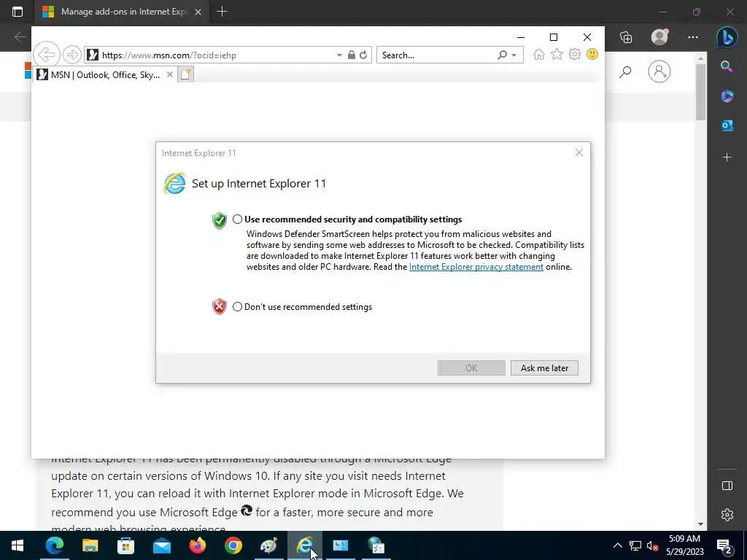Open Edge Collections toolbar icon
The image size is (747, 560).
pos(626,37)
